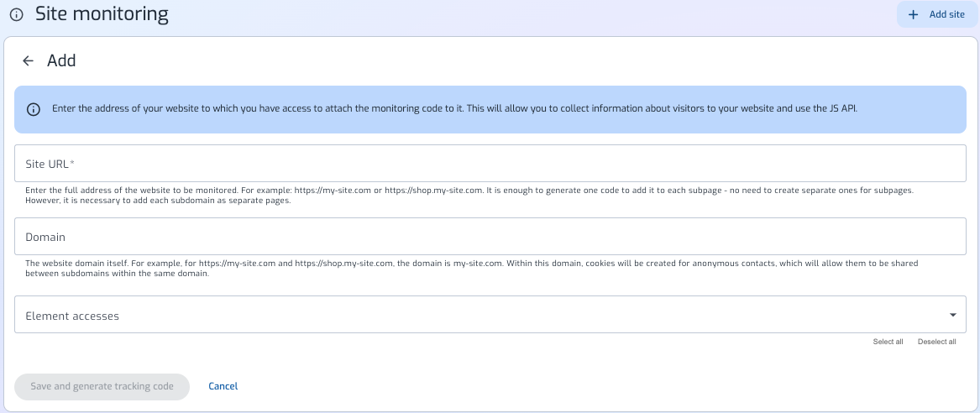
Task: Focus the Site URL input field
Action: (490, 164)
